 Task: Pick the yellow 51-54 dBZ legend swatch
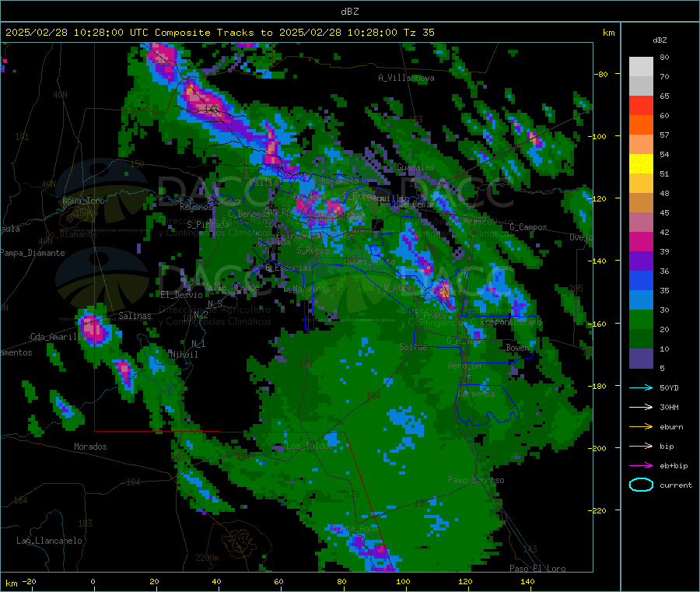coord(641,164)
